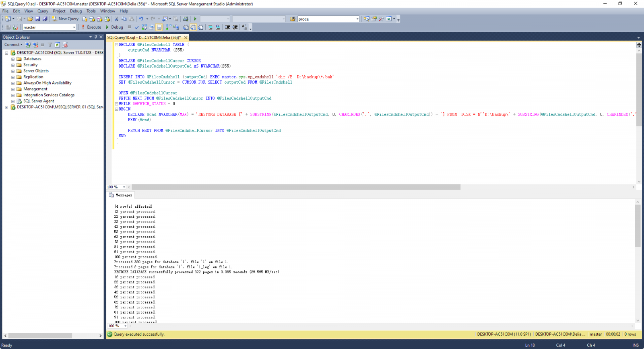Disconnect the server in Object Explorer

click(35, 45)
